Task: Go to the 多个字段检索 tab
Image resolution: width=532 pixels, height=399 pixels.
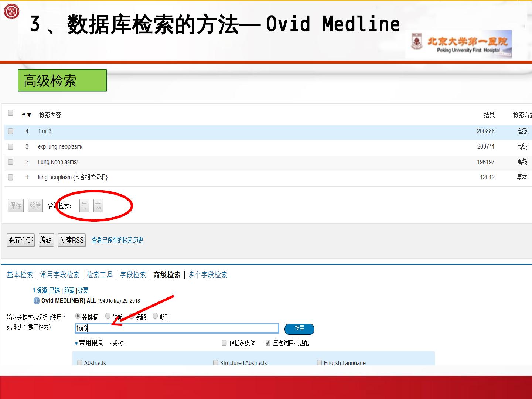Action: 208,275
